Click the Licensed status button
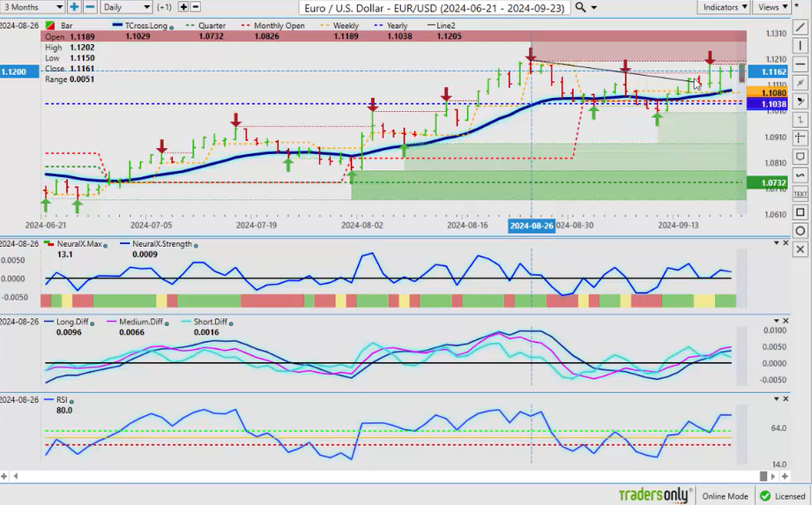The width and height of the screenshot is (812, 505). pyautogui.click(x=783, y=495)
